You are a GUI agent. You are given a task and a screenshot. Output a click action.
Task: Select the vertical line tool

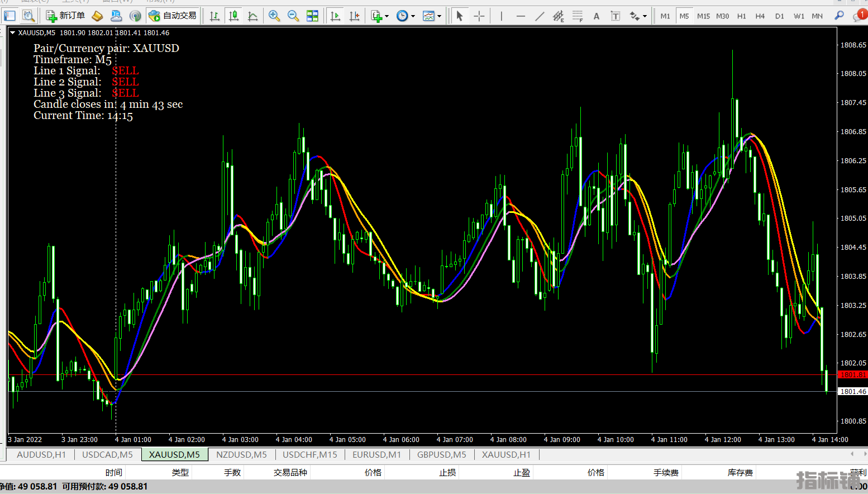click(502, 16)
